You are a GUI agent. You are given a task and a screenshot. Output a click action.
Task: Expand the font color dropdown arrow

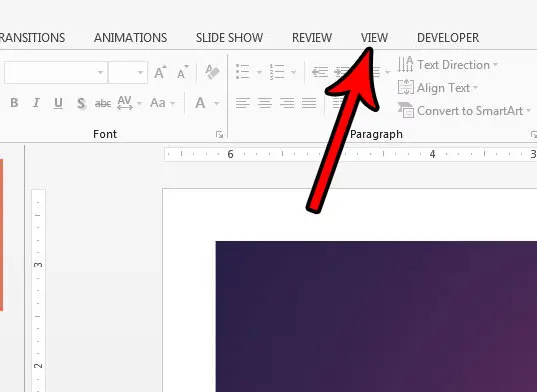tap(216, 103)
